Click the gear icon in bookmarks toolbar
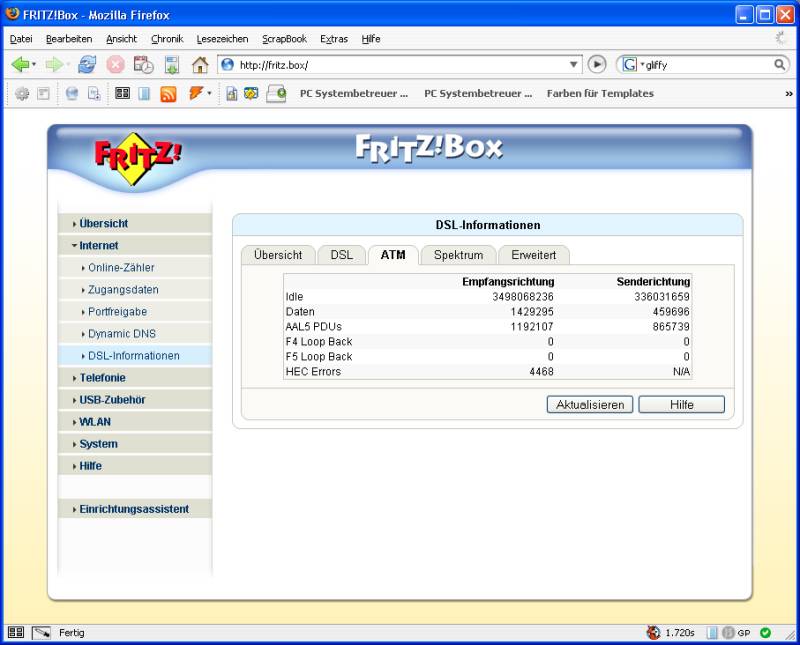The height and width of the screenshot is (645, 800). 21,93
